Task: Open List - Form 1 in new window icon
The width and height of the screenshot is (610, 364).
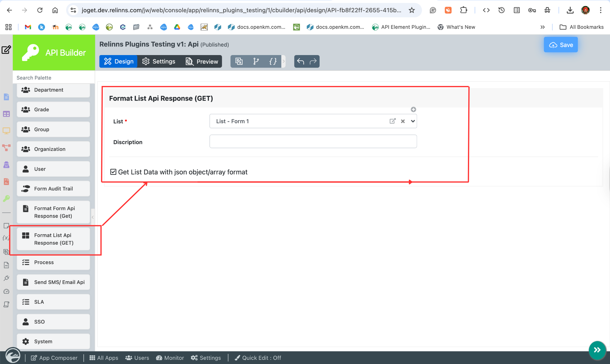Action: [393, 121]
